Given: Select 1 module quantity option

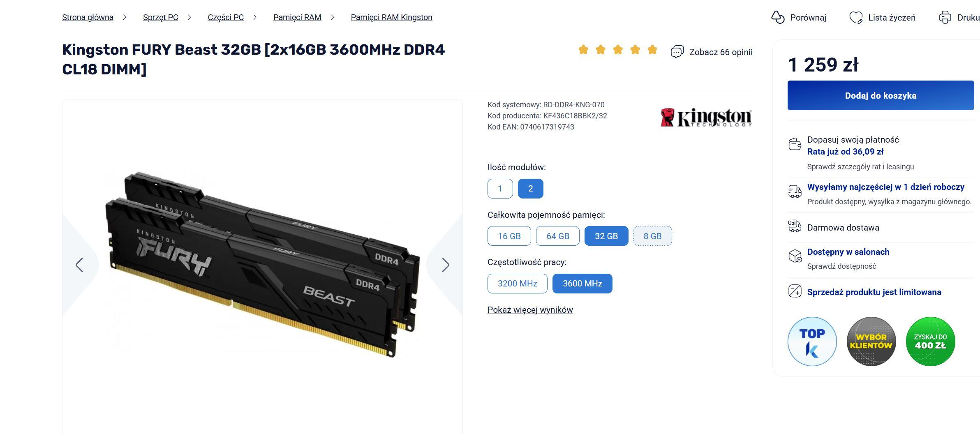Looking at the screenshot, I should coord(500,189).
